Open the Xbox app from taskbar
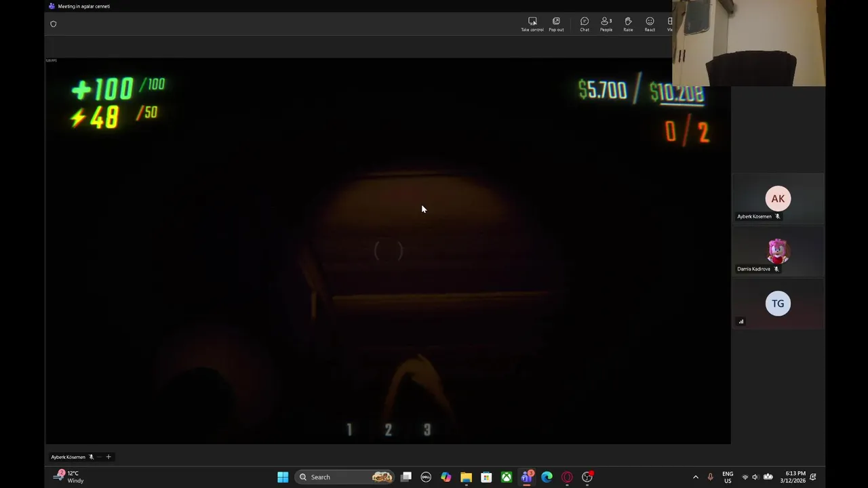Image resolution: width=868 pixels, height=488 pixels. 507,477
